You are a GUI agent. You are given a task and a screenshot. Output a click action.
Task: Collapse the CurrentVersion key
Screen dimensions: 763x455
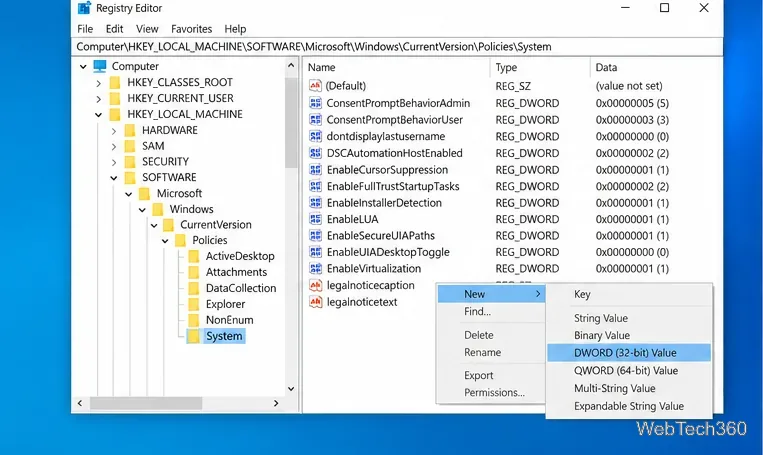coord(154,225)
